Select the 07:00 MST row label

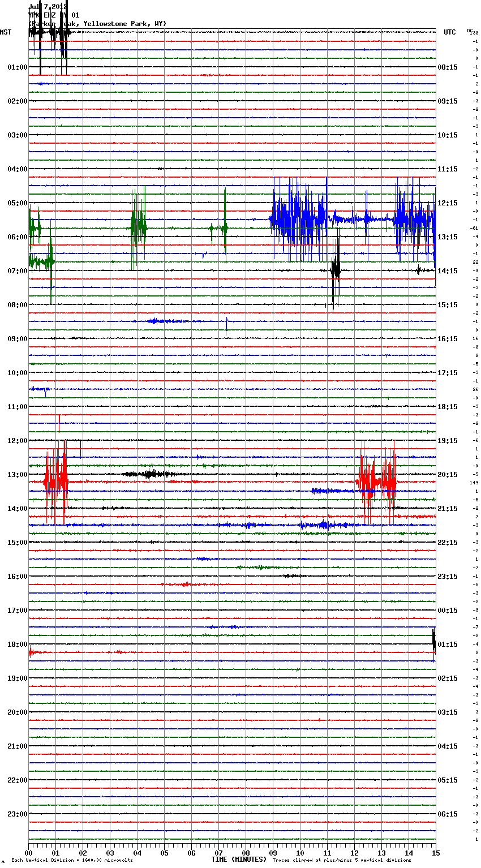pos(18,271)
